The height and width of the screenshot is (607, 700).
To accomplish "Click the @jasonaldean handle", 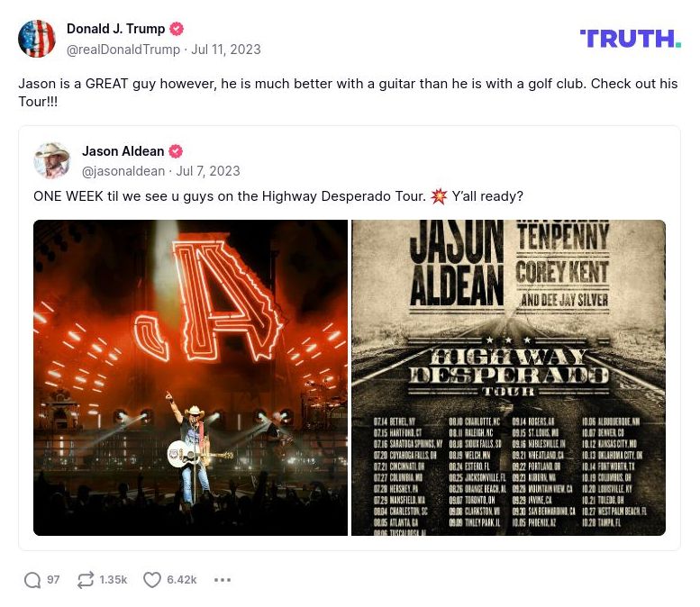I will pyautogui.click(x=123, y=171).
